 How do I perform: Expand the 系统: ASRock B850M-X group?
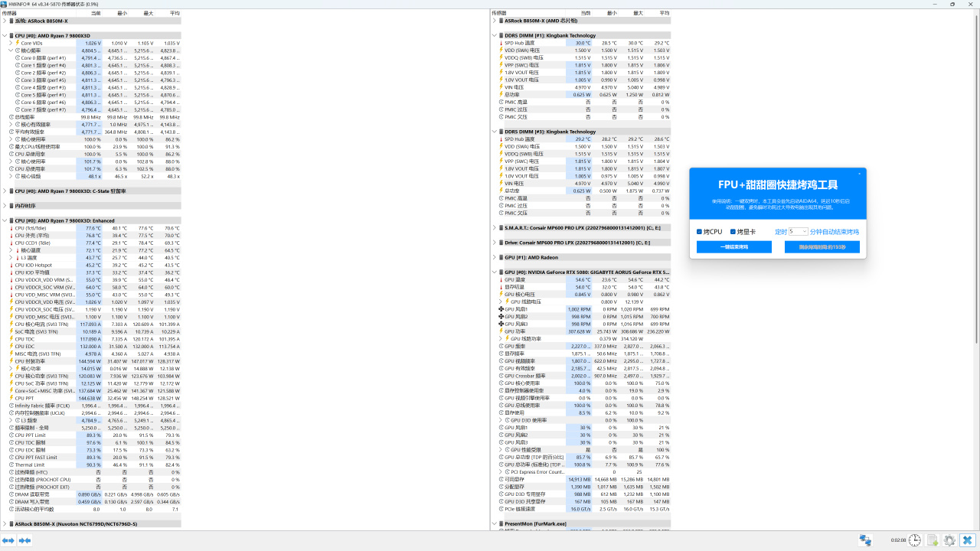click(x=5, y=21)
